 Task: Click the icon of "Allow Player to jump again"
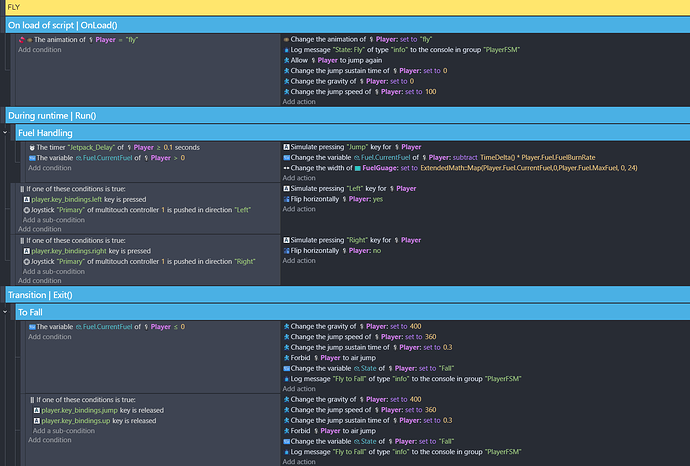(288, 61)
